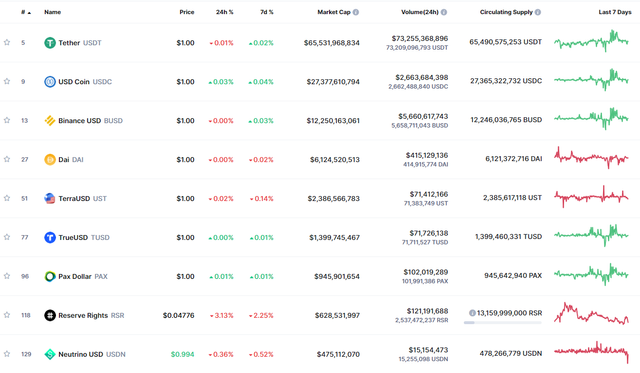The width and height of the screenshot is (640, 373).
Task: Click the Binance USD logo icon
Action: pos(50,120)
